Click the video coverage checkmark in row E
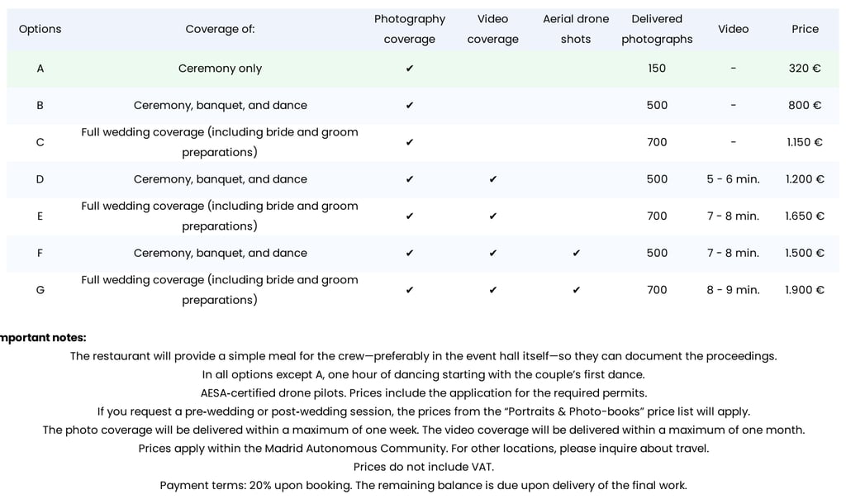The height and width of the screenshot is (504, 846). pyautogui.click(x=492, y=216)
